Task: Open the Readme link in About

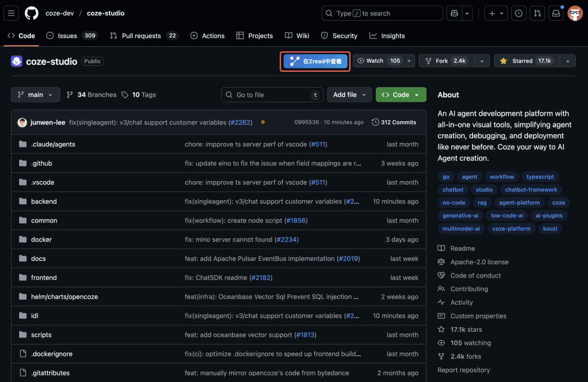Action: pos(462,248)
